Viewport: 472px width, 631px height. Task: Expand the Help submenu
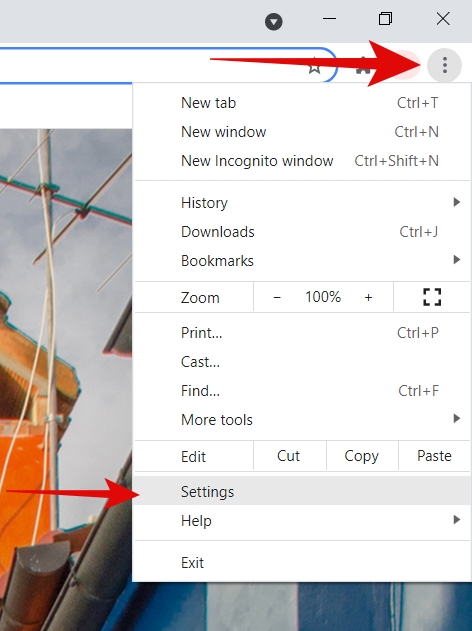click(x=302, y=520)
